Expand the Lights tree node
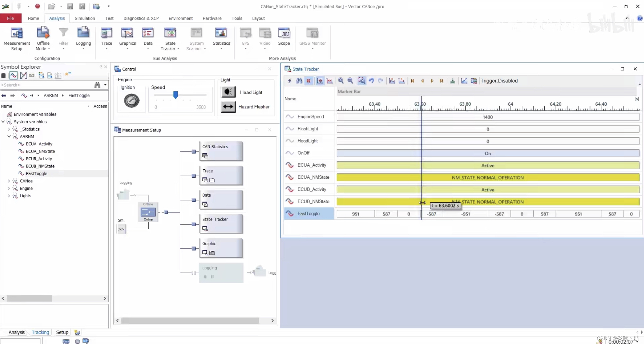This screenshot has width=644, height=344. pos(9,196)
